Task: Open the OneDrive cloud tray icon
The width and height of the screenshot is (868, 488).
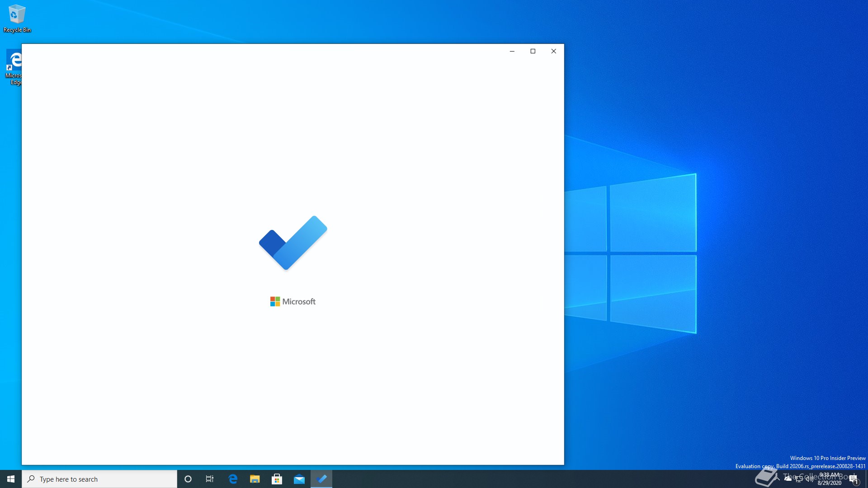Action: tap(788, 479)
